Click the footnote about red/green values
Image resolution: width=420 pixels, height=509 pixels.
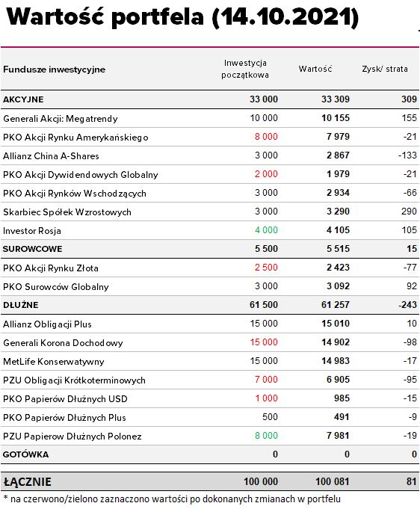[172, 499]
